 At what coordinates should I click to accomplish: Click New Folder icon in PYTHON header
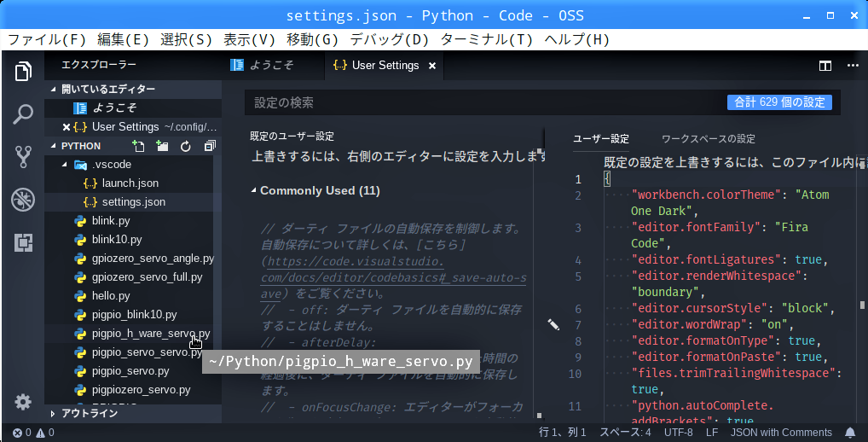click(162, 146)
